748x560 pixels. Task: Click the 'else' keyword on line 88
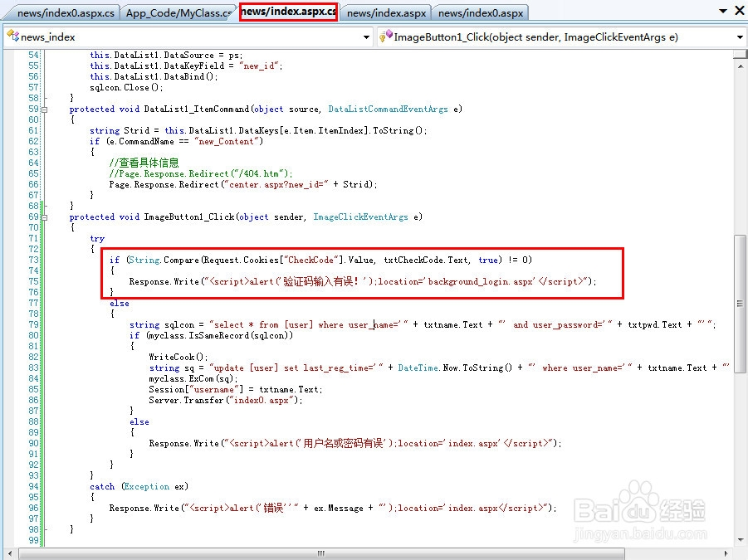[x=139, y=421]
